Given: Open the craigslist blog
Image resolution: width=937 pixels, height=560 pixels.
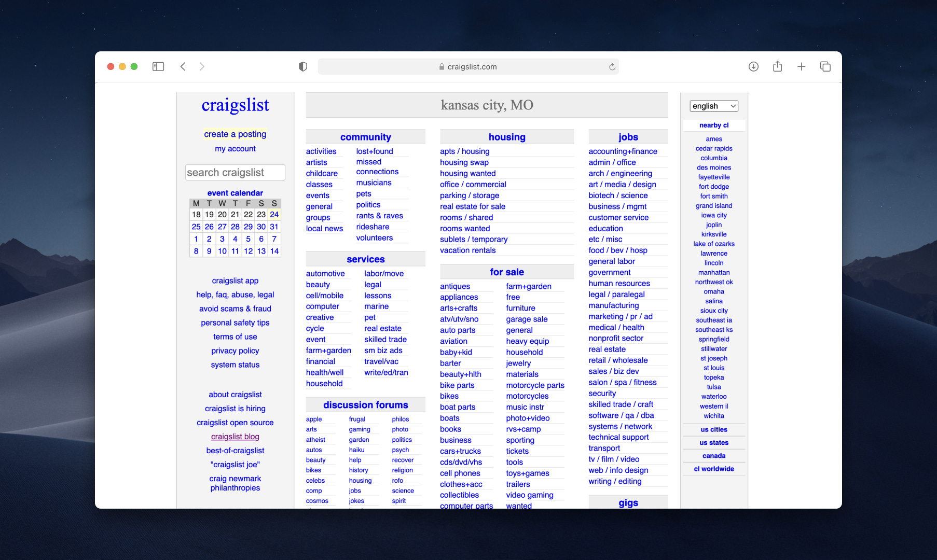Looking at the screenshot, I should pyautogui.click(x=235, y=437).
